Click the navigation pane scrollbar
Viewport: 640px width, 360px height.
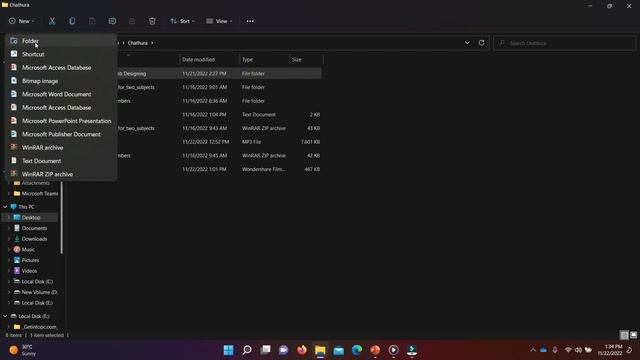(x=62, y=216)
